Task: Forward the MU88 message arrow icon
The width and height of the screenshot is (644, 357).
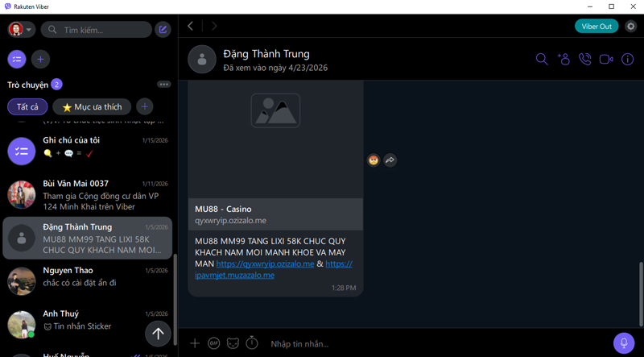Action: [390, 160]
